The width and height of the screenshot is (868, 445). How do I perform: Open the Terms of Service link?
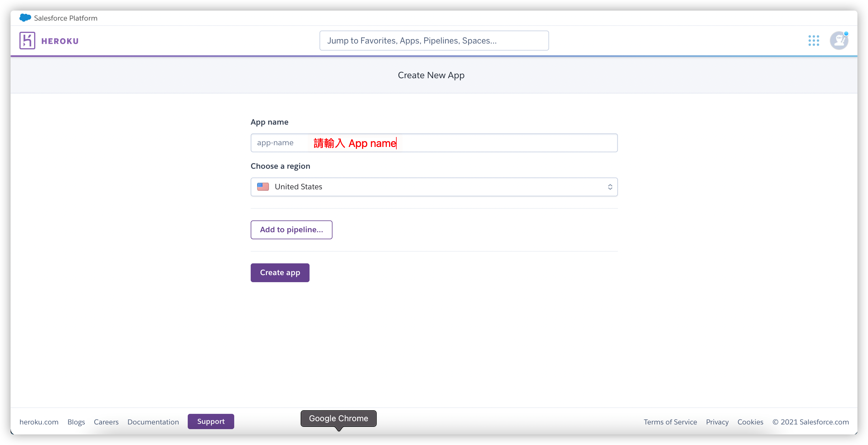pos(670,422)
